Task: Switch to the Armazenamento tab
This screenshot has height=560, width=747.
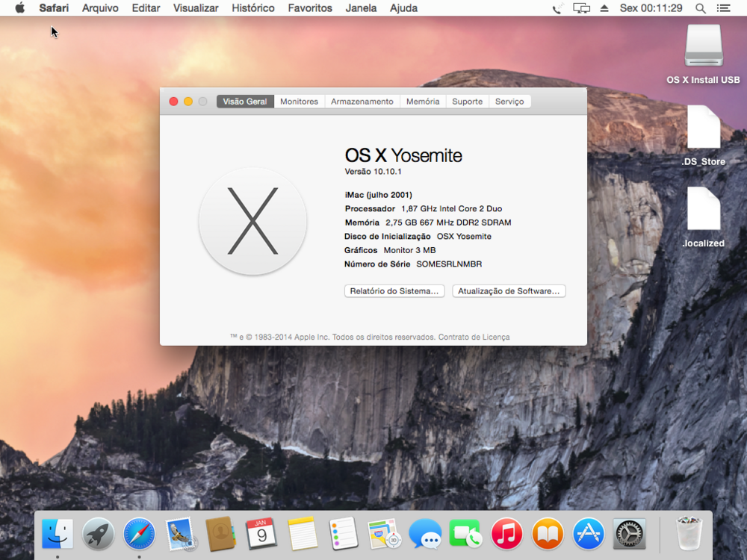Action: tap(362, 102)
